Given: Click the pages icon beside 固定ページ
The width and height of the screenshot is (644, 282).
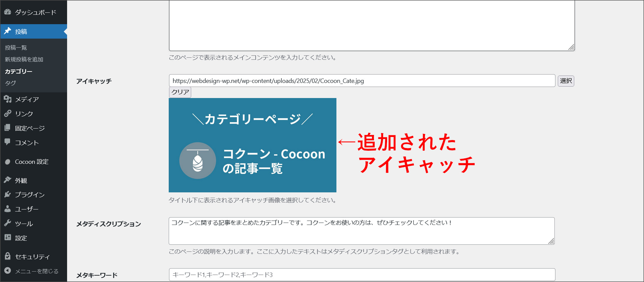Looking at the screenshot, I should [x=8, y=128].
